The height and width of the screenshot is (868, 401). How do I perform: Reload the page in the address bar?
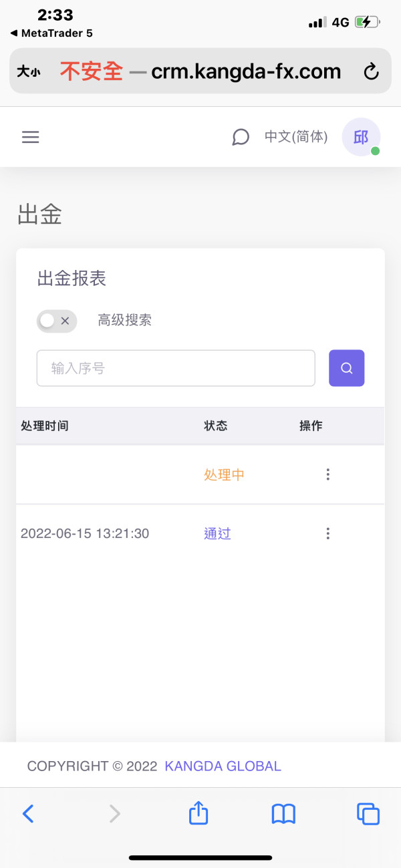point(370,72)
